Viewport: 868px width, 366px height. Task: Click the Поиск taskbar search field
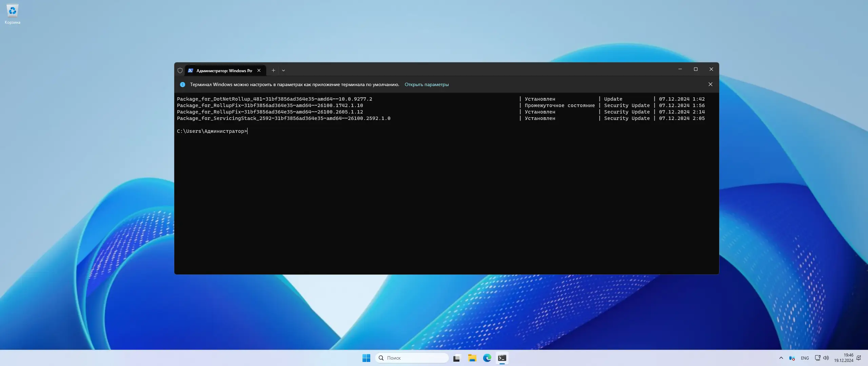click(x=412, y=358)
